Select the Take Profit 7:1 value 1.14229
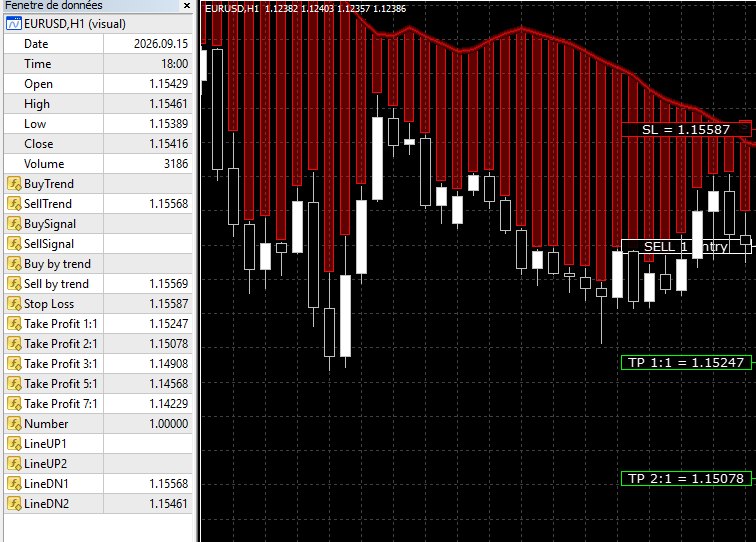This screenshot has height=542, width=756. [169, 404]
